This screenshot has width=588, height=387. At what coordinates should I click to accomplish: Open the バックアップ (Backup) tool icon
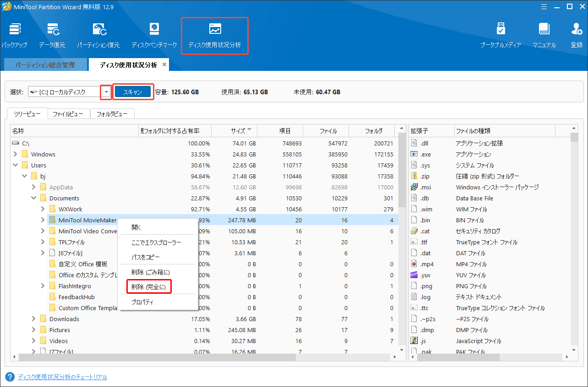(x=14, y=30)
